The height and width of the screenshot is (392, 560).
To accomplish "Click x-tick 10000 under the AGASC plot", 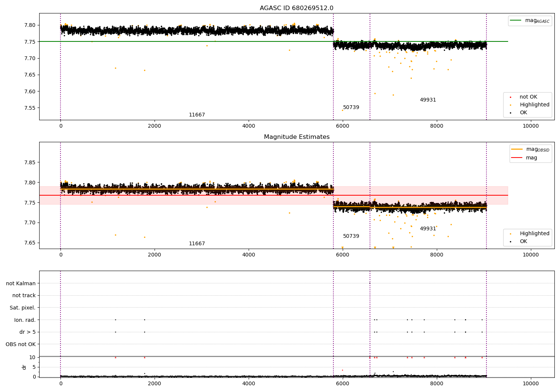I will pos(531,126).
